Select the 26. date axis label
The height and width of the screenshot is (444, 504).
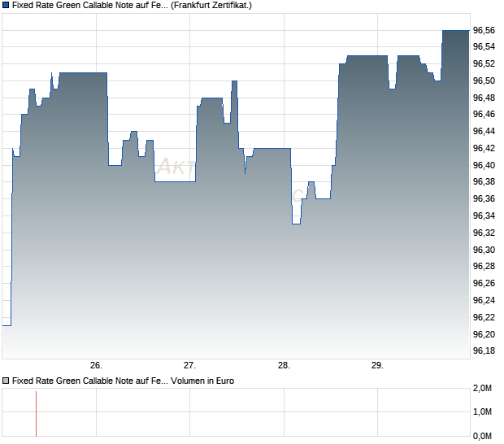pos(96,366)
